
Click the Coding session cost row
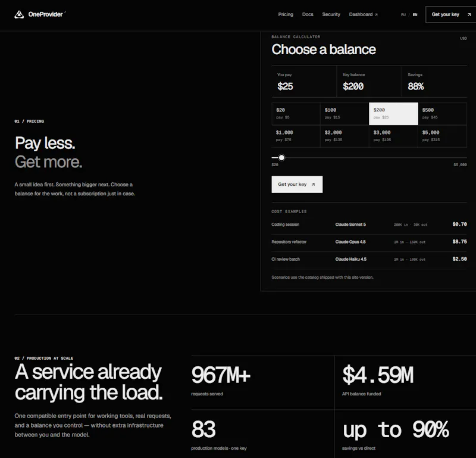tap(369, 225)
